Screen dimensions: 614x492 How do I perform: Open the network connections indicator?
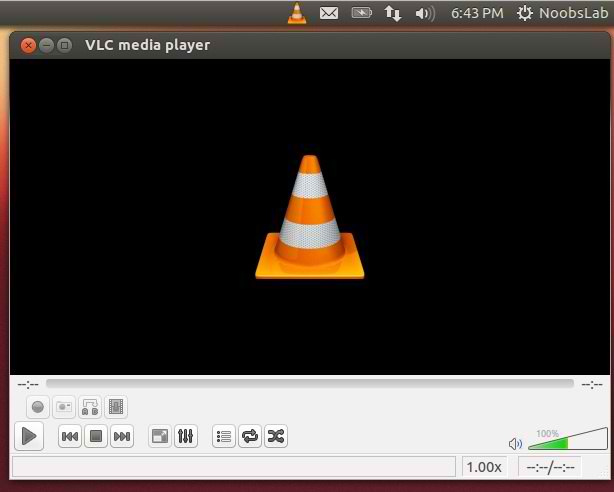[x=393, y=13]
